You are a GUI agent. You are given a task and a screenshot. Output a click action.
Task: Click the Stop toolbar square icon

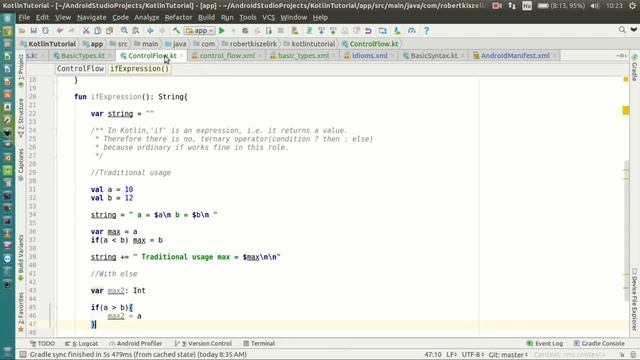280,31
